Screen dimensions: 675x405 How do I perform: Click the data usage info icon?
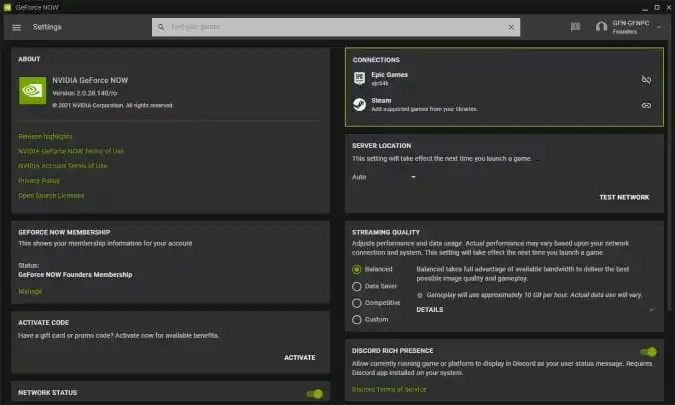[x=420, y=295]
